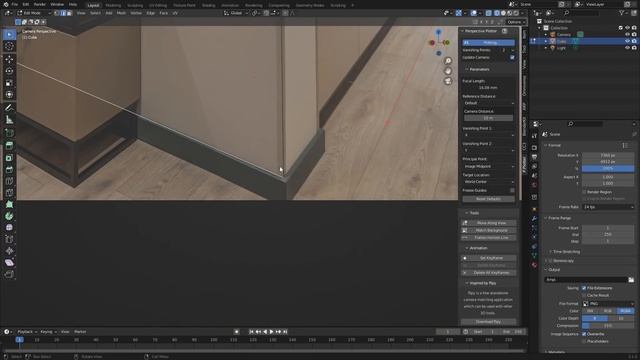Toggle Update Camera checkbox

[512, 58]
